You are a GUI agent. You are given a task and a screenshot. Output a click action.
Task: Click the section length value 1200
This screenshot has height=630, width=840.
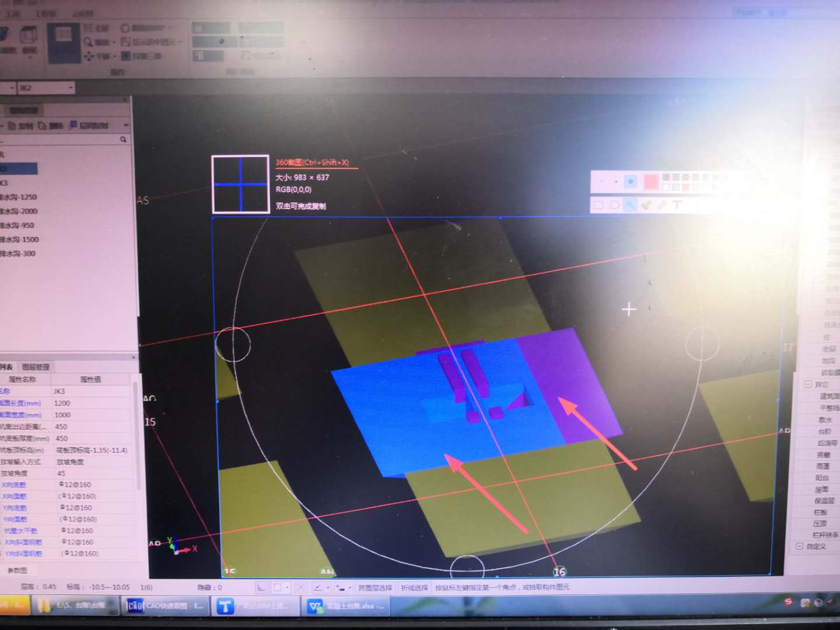(x=92, y=403)
